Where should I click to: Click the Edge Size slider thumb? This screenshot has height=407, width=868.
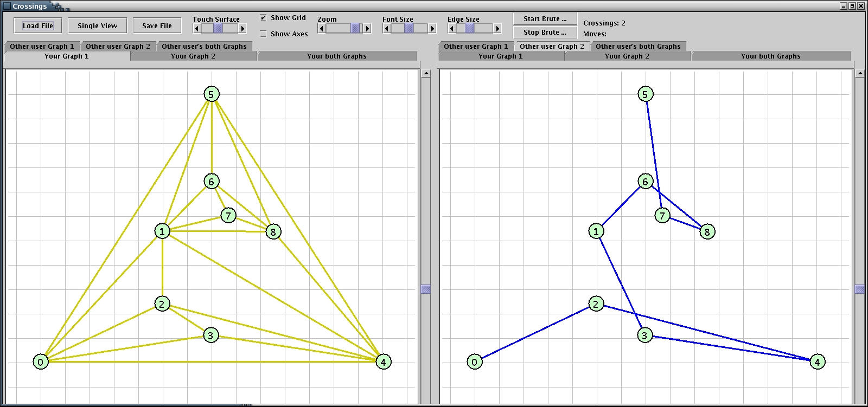click(x=470, y=28)
